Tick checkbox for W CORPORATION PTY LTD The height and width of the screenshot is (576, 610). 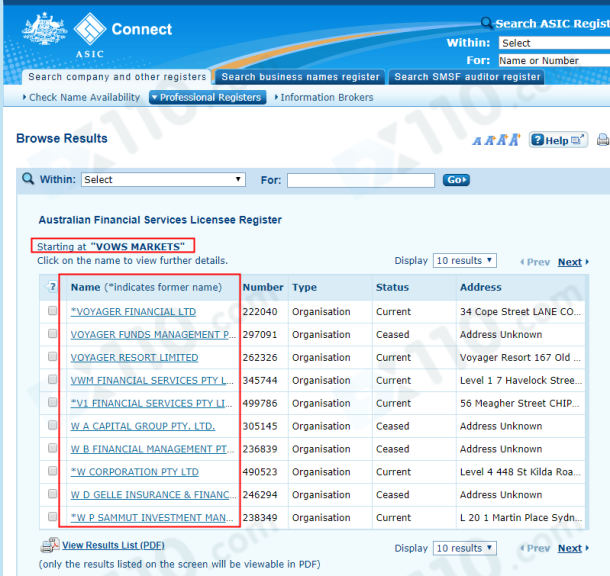click(x=52, y=471)
